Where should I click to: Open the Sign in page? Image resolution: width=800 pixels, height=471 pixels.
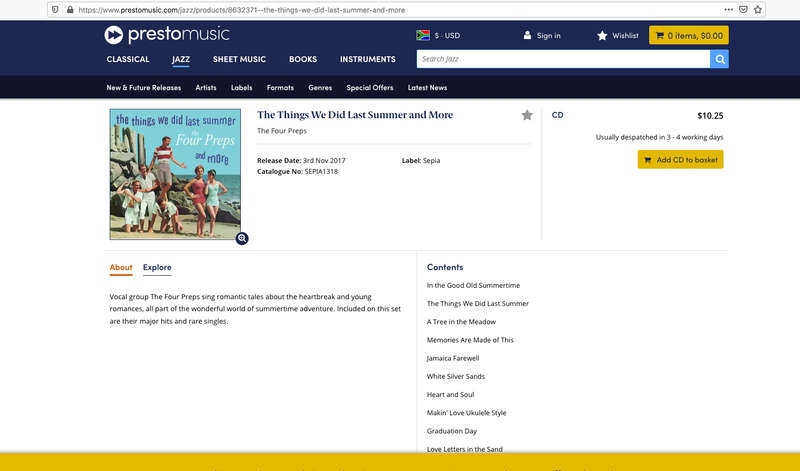(542, 35)
